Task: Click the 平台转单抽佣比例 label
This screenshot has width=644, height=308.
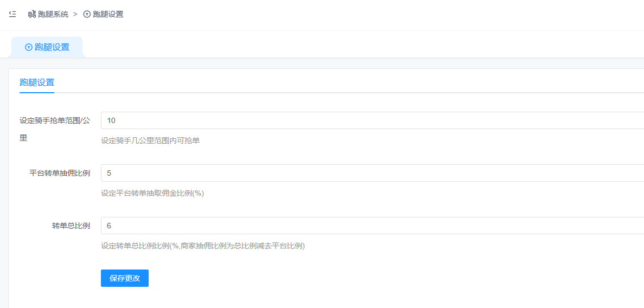Action: coord(60,173)
